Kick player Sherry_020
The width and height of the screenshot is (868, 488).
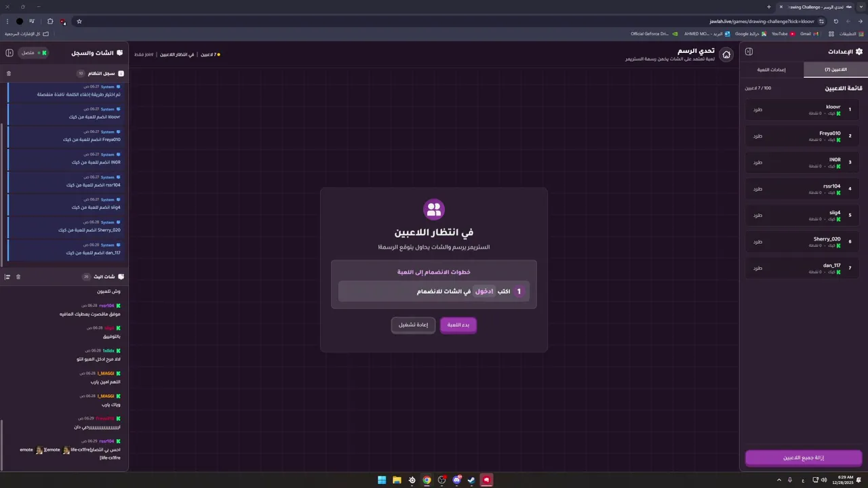tap(758, 241)
